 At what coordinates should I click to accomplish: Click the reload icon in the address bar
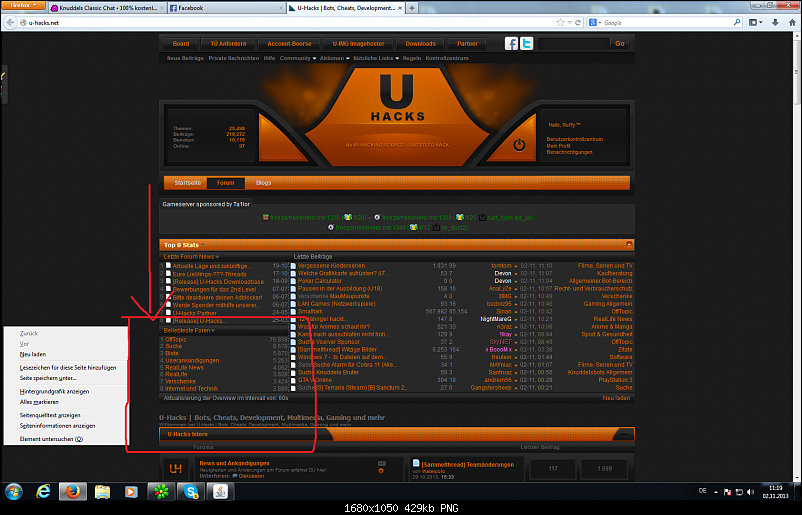point(578,23)
